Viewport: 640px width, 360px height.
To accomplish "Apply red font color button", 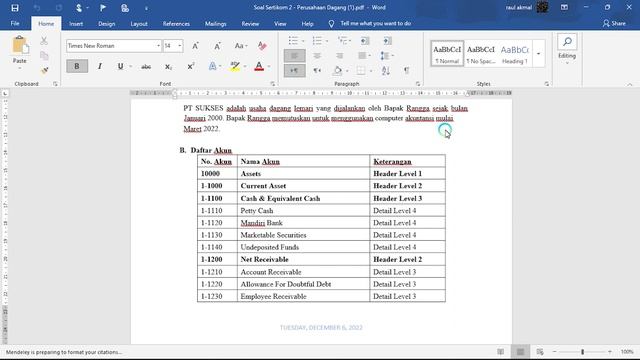I will [x=259, y=67].
